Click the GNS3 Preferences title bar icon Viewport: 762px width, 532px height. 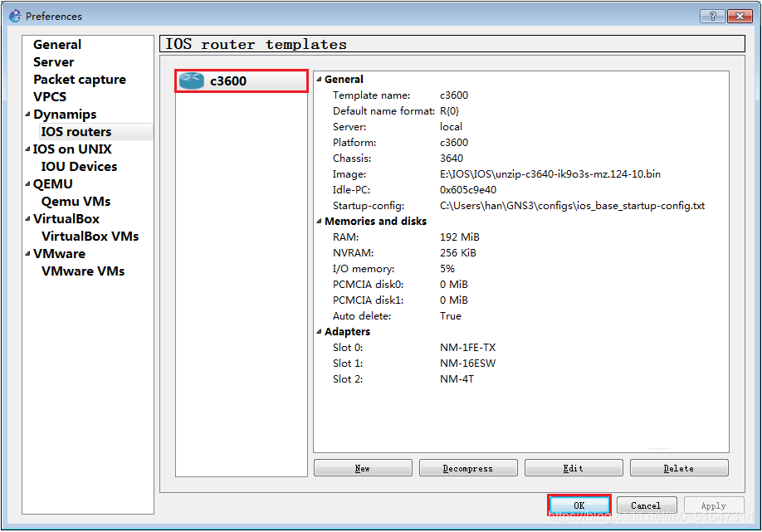click(15, 16)
